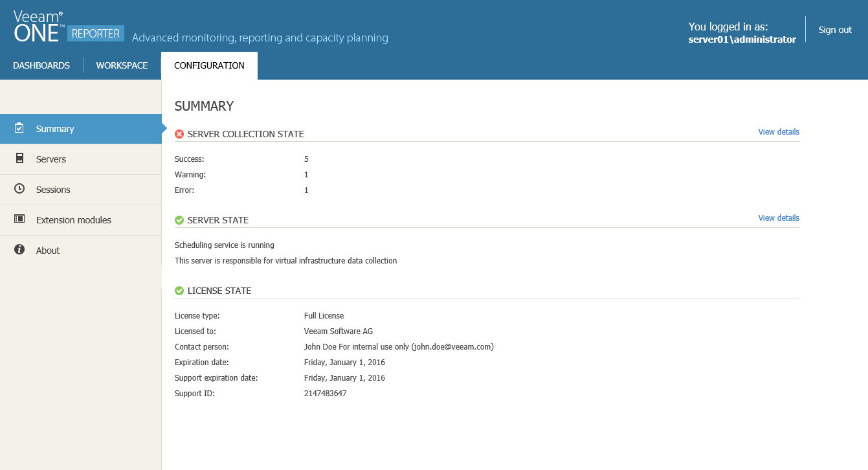Switch to the Workspace tab
868x470 pixels.
coord(122,65)
